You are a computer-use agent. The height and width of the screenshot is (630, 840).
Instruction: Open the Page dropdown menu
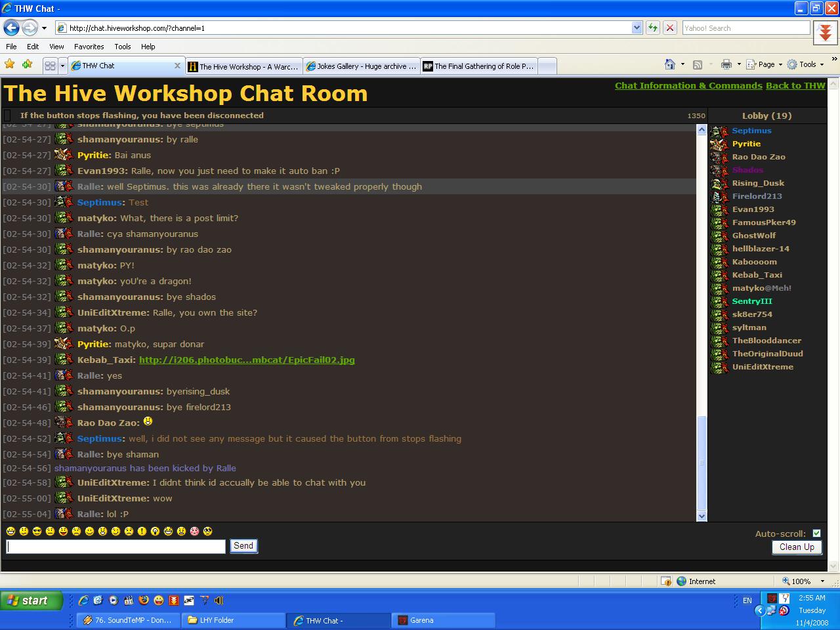pos(765,64)
